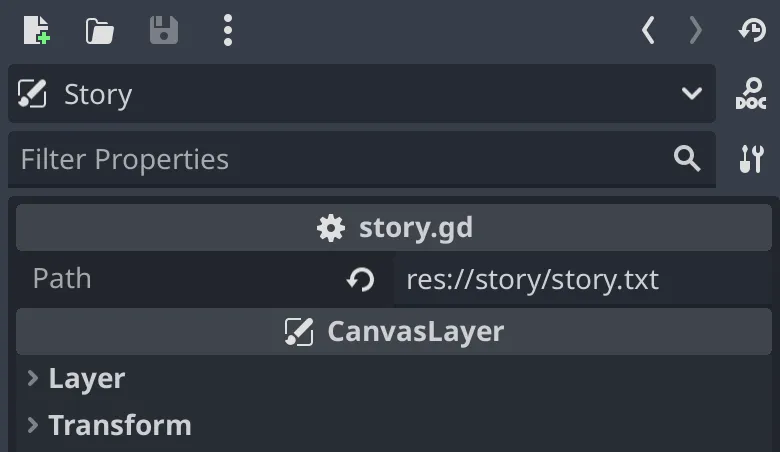Open the Story node selector dropdown
Image resolution: width=780 pixels, height=452 pixels.
(691, 95)
